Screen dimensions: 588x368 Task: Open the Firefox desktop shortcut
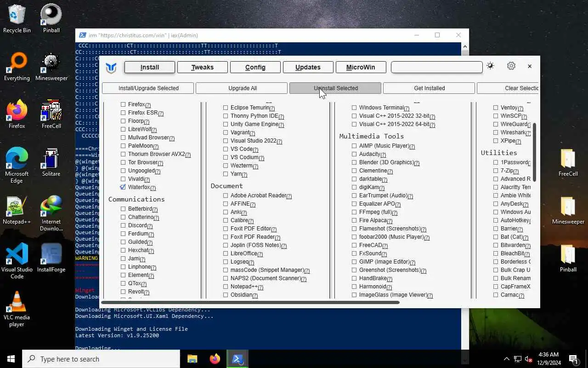click(17, 115)
